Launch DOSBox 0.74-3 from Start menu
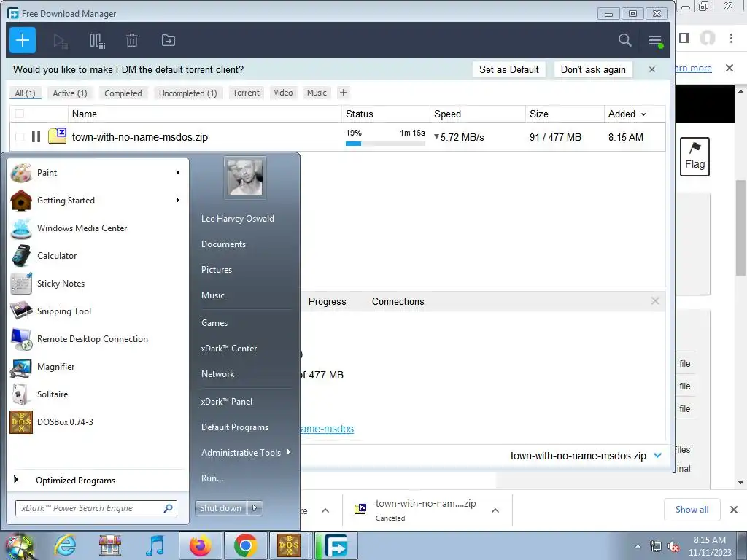The width and height of the screenshot is (747, 560). click(98, 422)
